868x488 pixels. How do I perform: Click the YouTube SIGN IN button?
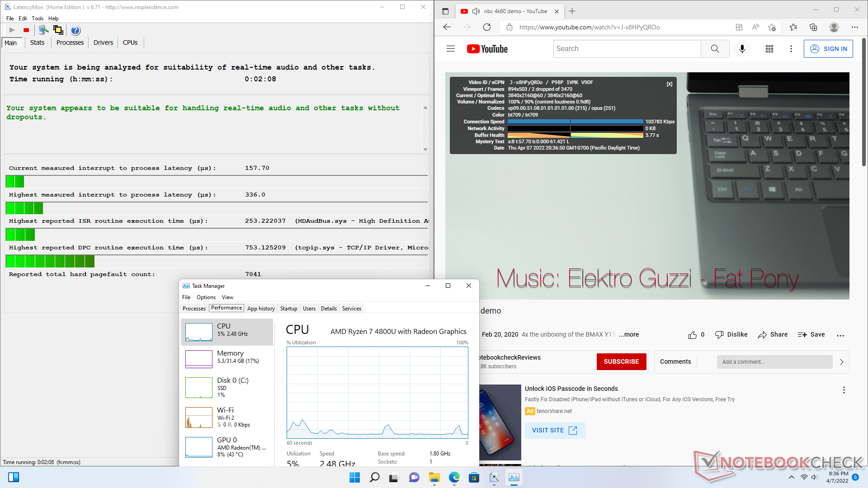click(x=828, y=49)
